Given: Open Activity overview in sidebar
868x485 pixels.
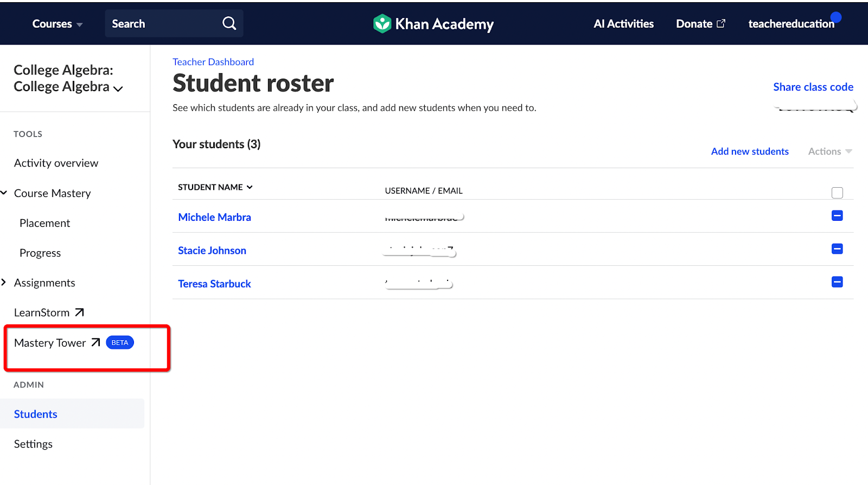Looking at the screenshot, I should pos(56,163).
